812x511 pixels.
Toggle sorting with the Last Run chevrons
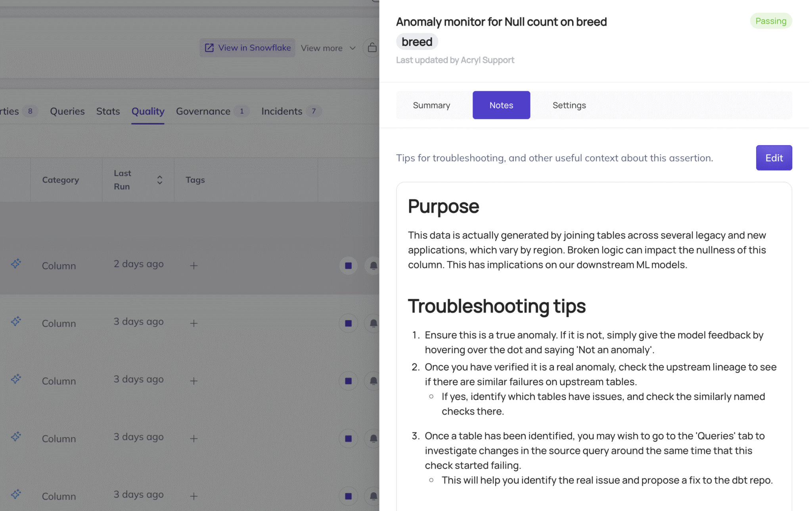pos(160,180)
